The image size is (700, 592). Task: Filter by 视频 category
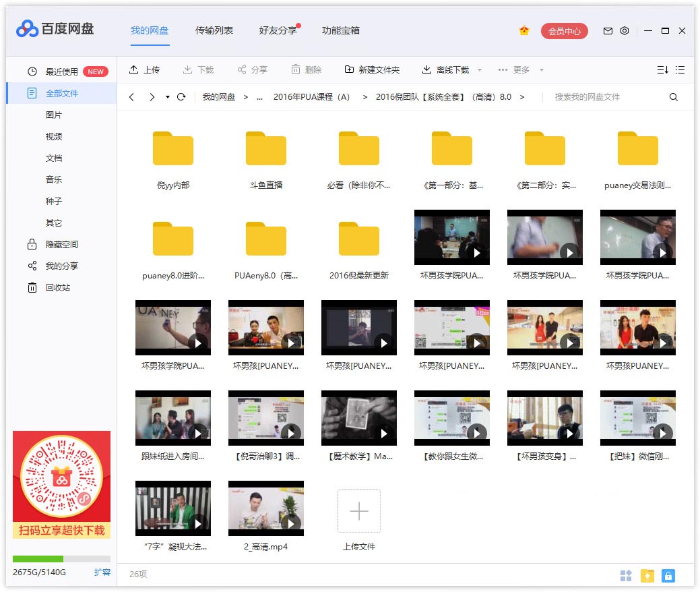[x=54, y=136]
